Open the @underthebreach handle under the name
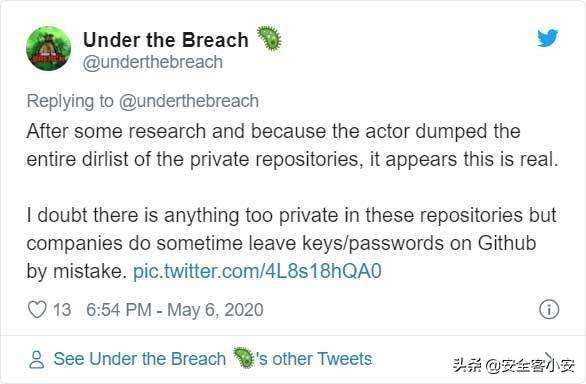The width and height of the screenshot is (586, 384). point(152,62)
